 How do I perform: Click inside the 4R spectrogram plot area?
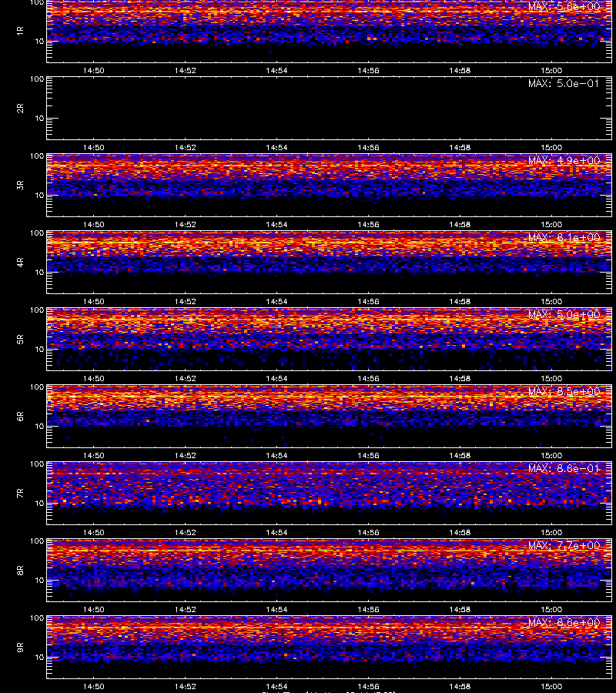point(330,262)
